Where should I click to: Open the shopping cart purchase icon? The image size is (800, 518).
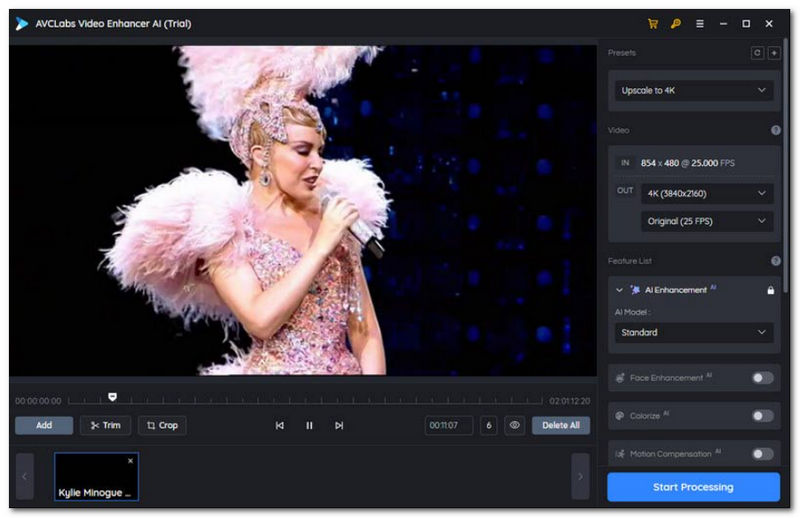click(653, 23)
